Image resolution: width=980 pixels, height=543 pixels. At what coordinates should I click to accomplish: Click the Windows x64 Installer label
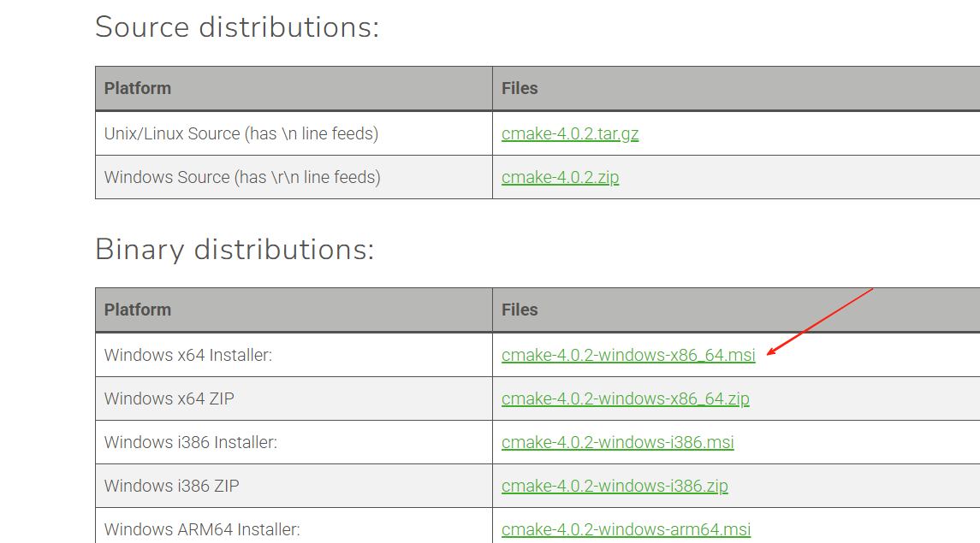(x=188, y=355)
